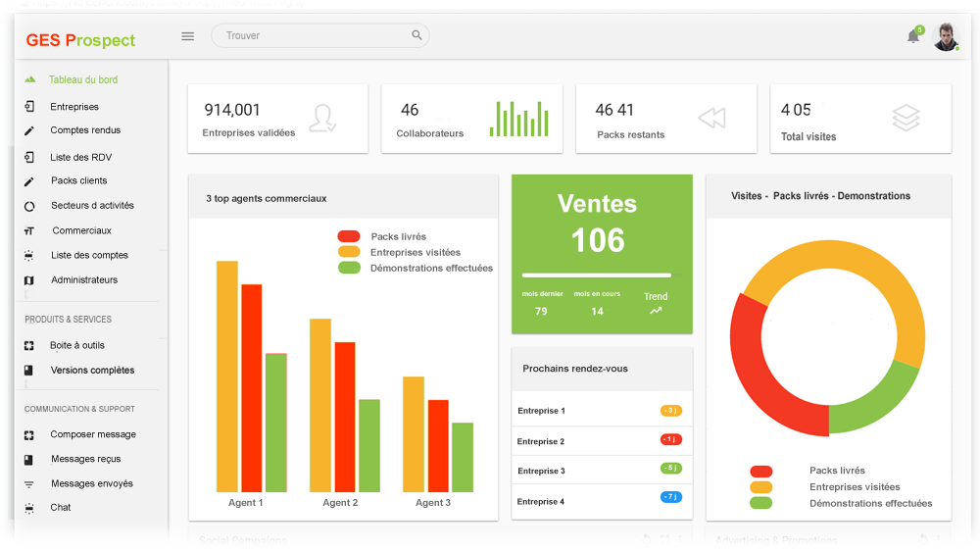
Task: Open the notifications bell
Action: coord(913,36)
